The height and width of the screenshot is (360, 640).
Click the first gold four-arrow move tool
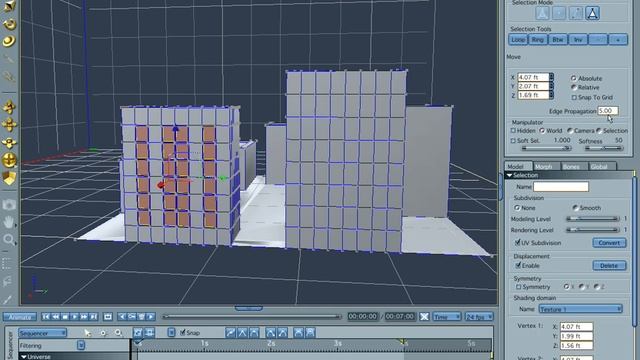[x=9, y=107]
